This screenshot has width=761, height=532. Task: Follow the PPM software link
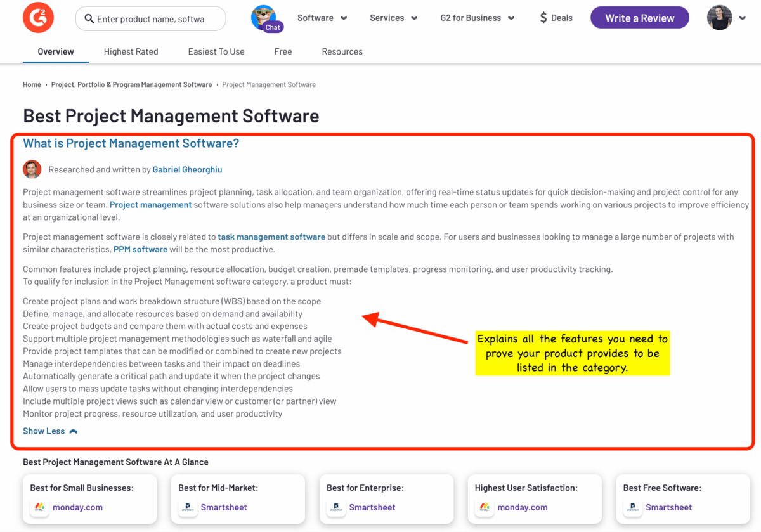coord(140,249)
